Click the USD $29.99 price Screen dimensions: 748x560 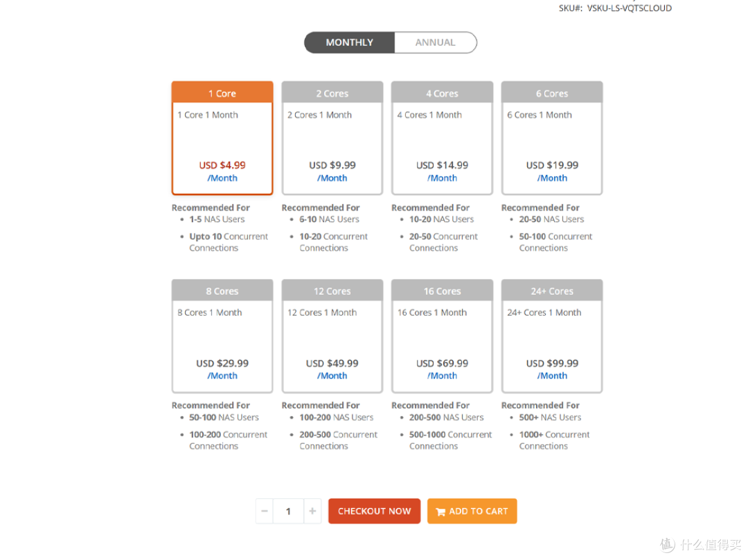click(x=222, y=363)
